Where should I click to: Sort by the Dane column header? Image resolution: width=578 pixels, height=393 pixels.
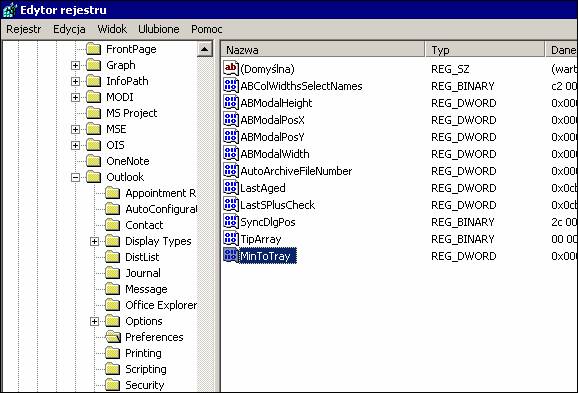click(x=562, y=49)
